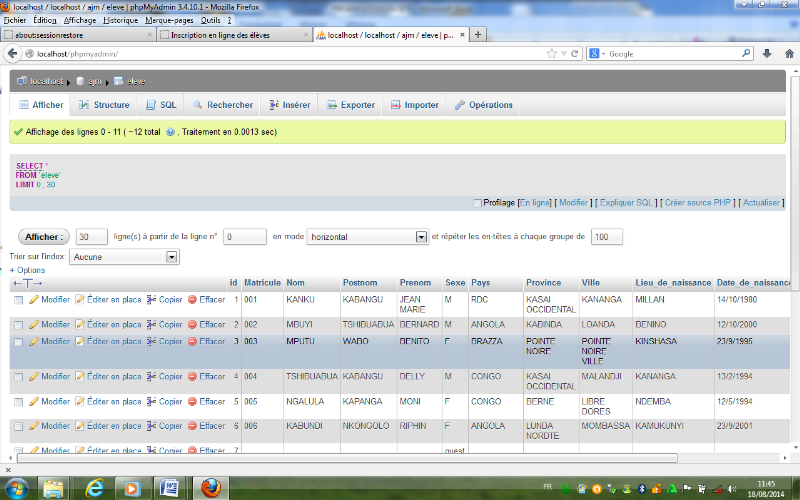Reload the page using refresh icon
Image resolution: width=800 pixels, height=500 pixels.
[575, 54]
